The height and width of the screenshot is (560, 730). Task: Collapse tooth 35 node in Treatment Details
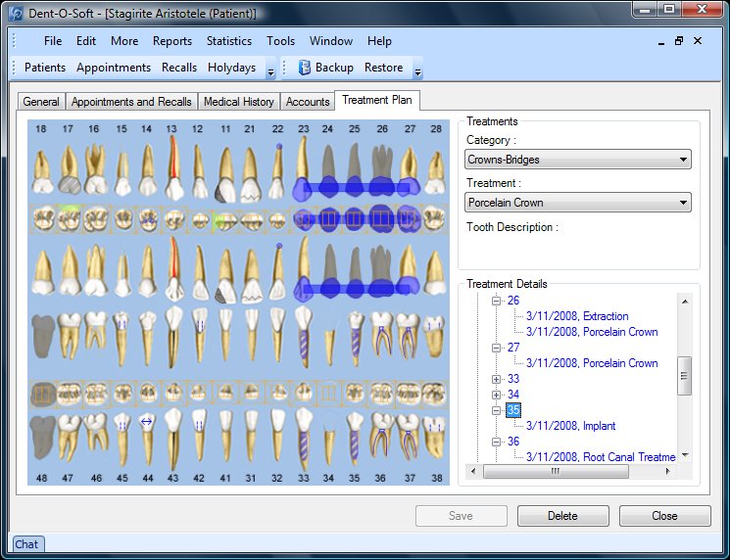point(496,410)
